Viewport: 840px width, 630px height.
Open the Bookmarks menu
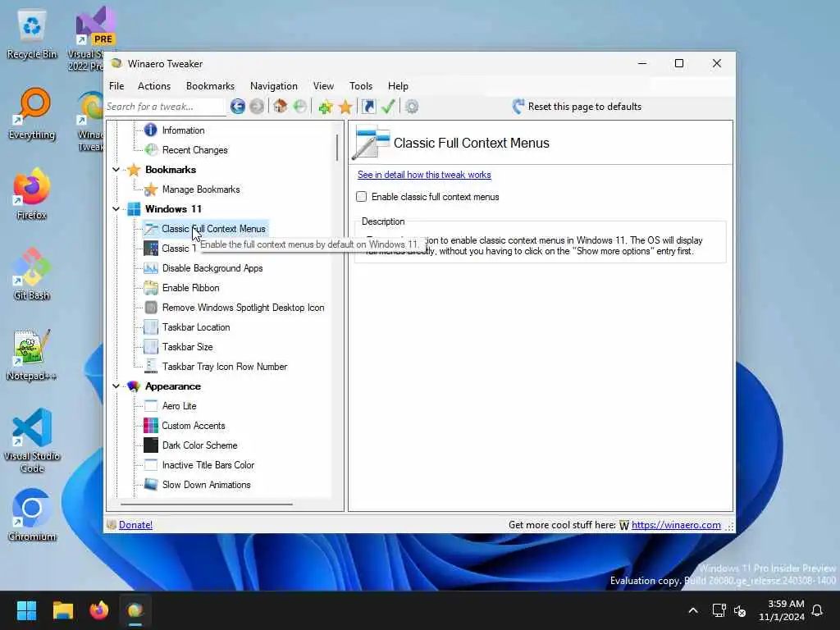click(x=210, y=86)
